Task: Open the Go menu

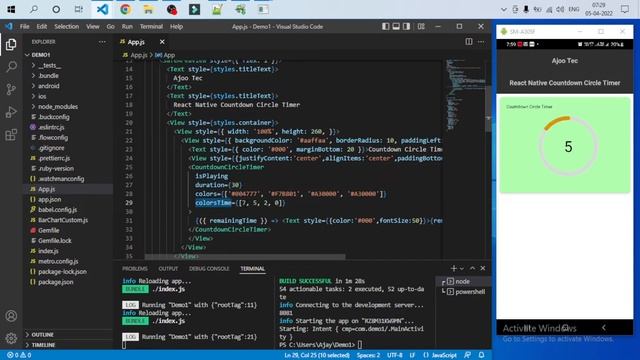Action: pyautogui.click(x=111, y=27)
